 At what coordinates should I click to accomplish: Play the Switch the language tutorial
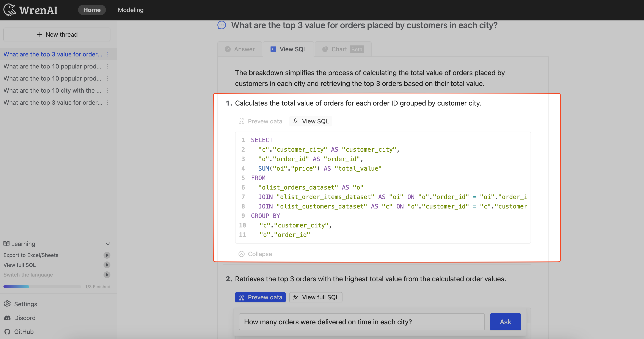107,275
